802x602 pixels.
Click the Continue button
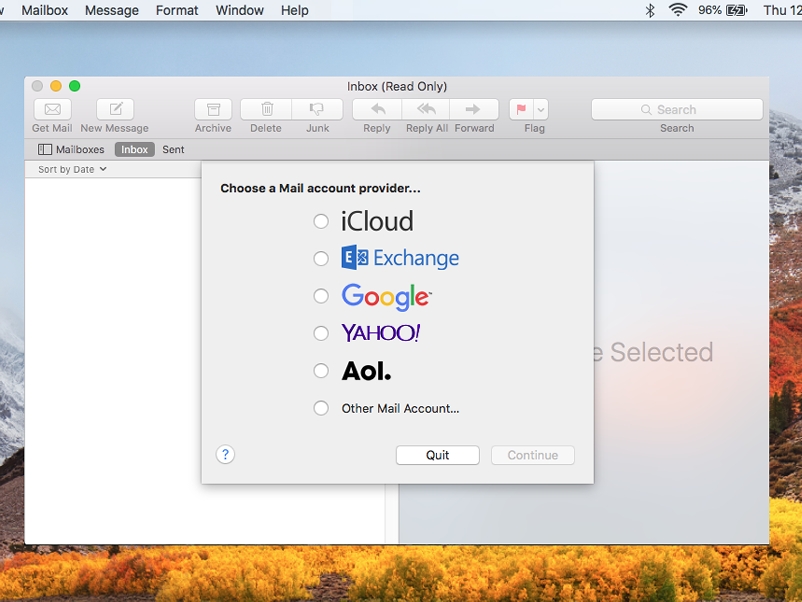point(533,455)
